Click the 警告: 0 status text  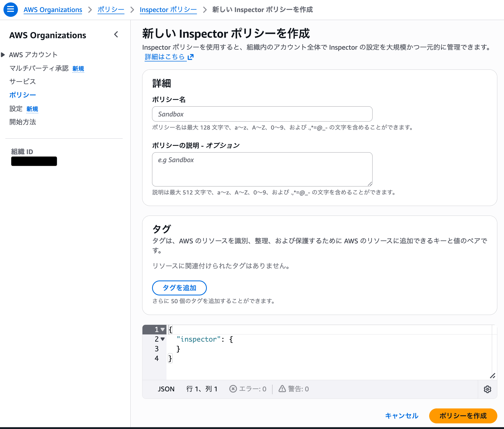298,389
